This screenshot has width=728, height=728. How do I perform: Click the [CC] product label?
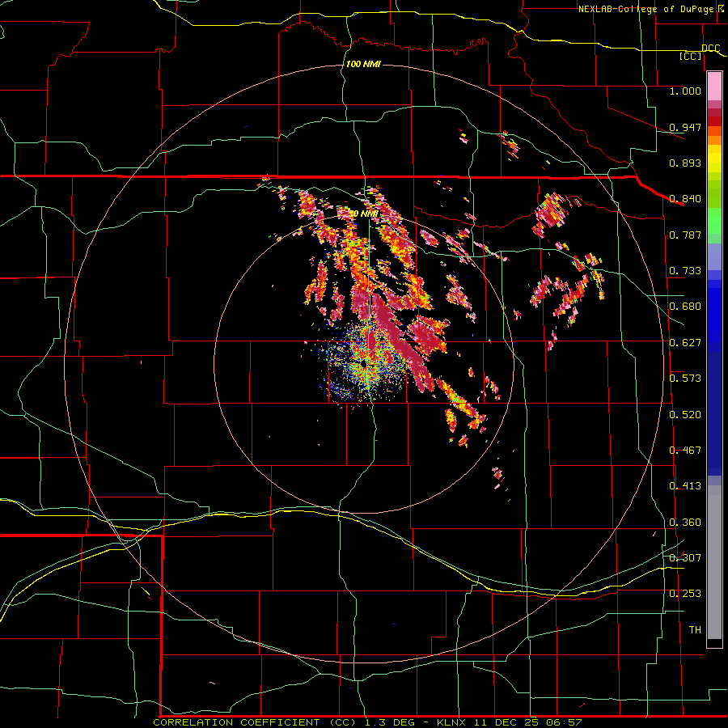coord(691,56)
